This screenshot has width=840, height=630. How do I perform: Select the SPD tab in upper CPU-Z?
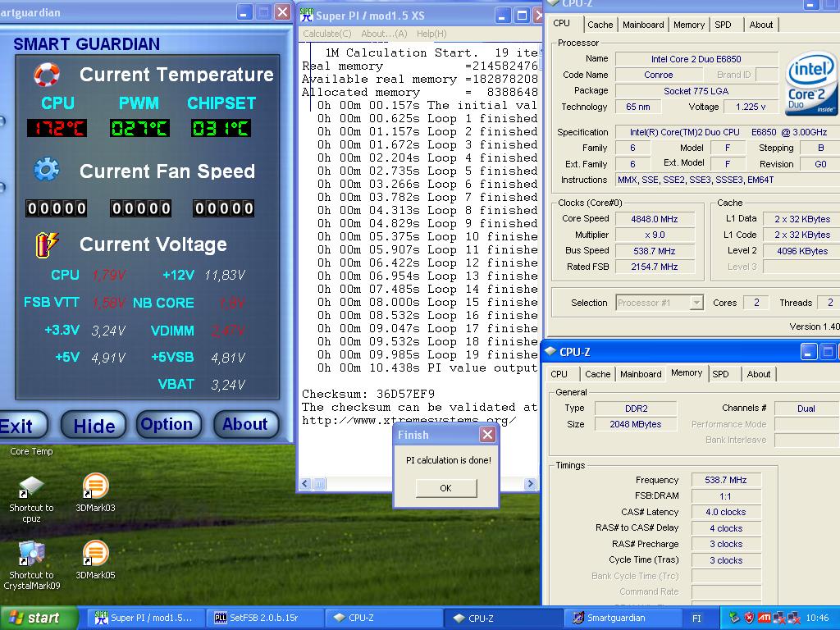pos(724,25)
